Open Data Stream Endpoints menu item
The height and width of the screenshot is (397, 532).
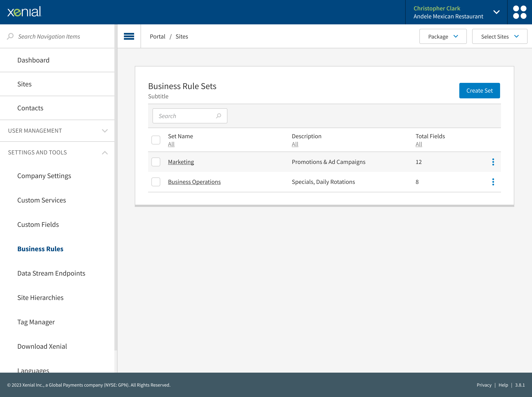tap(51, 273)
